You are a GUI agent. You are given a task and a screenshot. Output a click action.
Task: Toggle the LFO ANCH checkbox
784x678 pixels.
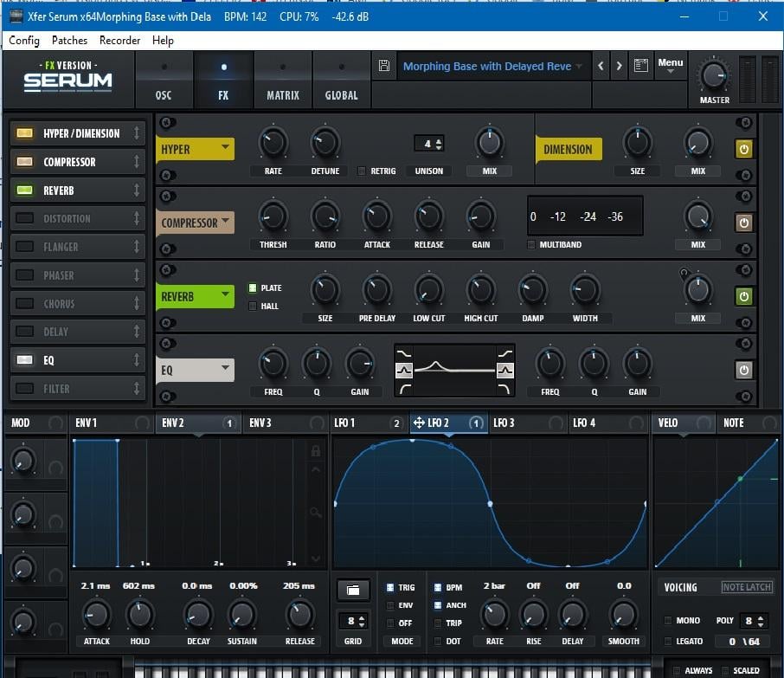point(438,605)
